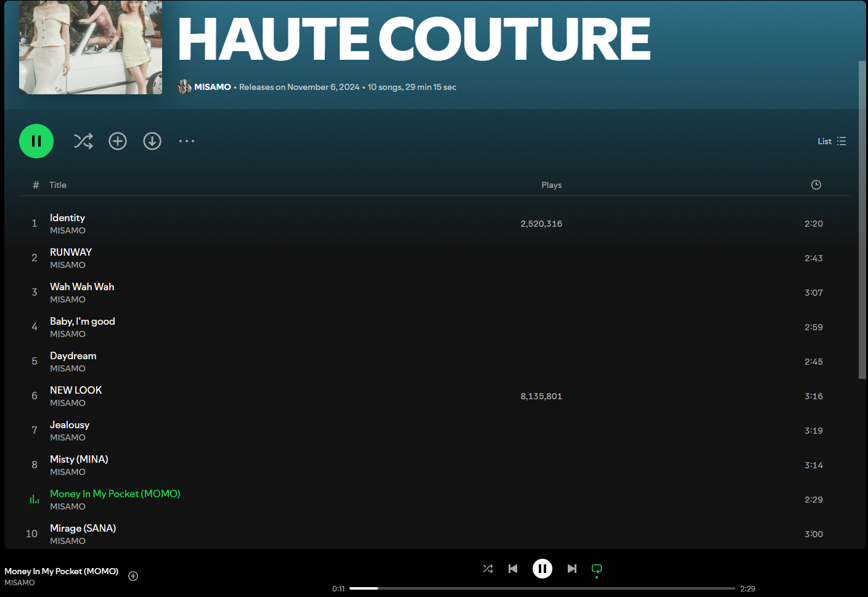
Task: Open Money In My Pocket title in player bar
Action: pyautogui.click(x=62, y=571)
